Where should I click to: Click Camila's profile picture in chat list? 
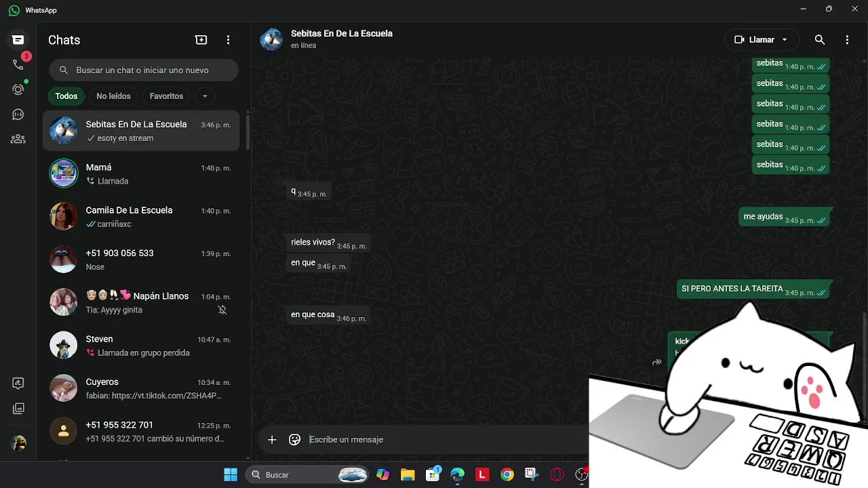point(64,217)
